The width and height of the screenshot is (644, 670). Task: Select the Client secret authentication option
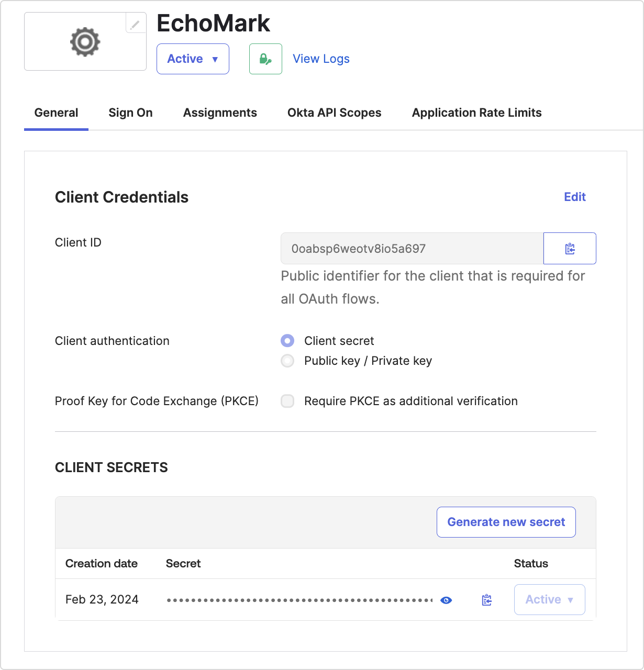[287, 340]
